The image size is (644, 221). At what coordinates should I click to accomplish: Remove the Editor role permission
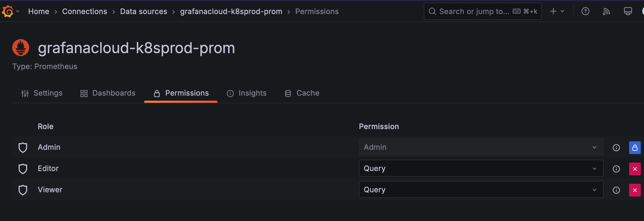(635, 169)
